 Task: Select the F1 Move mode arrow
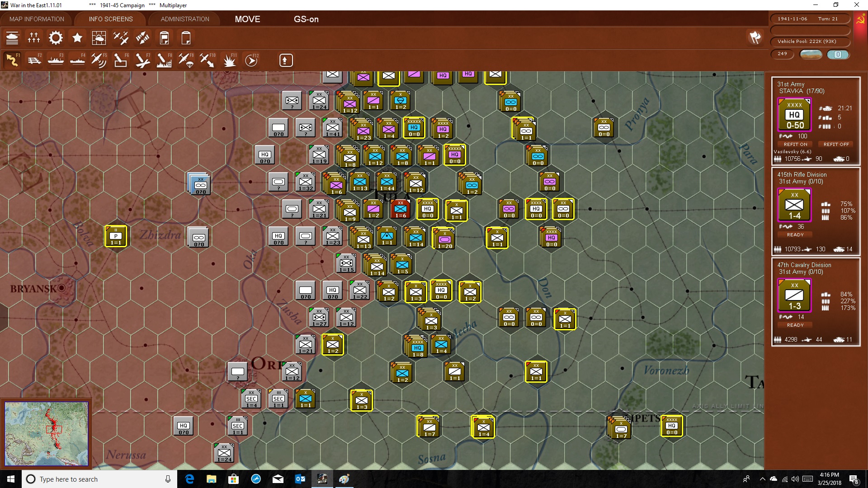click(x=12, y=60)
